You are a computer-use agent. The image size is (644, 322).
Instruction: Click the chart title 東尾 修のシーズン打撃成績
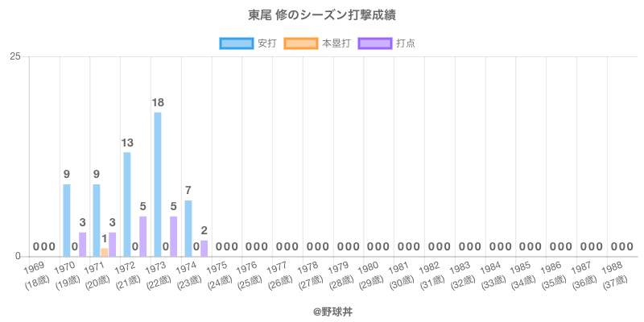322,14
